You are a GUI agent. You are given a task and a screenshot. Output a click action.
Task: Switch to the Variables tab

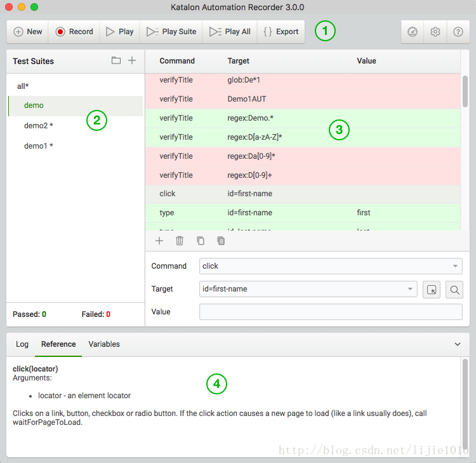click(x=104, y=344)
